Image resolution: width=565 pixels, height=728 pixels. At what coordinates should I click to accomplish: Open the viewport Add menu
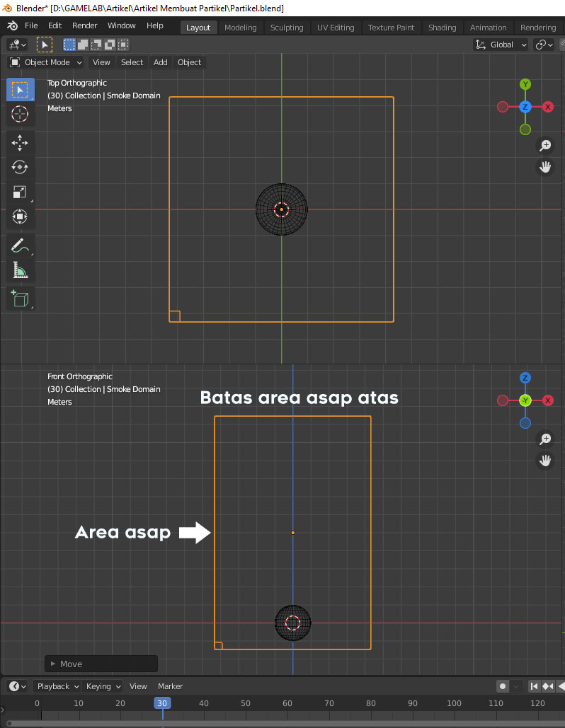point(160,62)
